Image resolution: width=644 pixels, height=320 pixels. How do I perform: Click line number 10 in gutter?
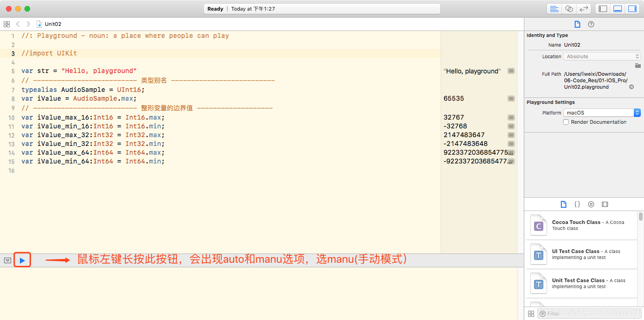(x=12, y=118)
